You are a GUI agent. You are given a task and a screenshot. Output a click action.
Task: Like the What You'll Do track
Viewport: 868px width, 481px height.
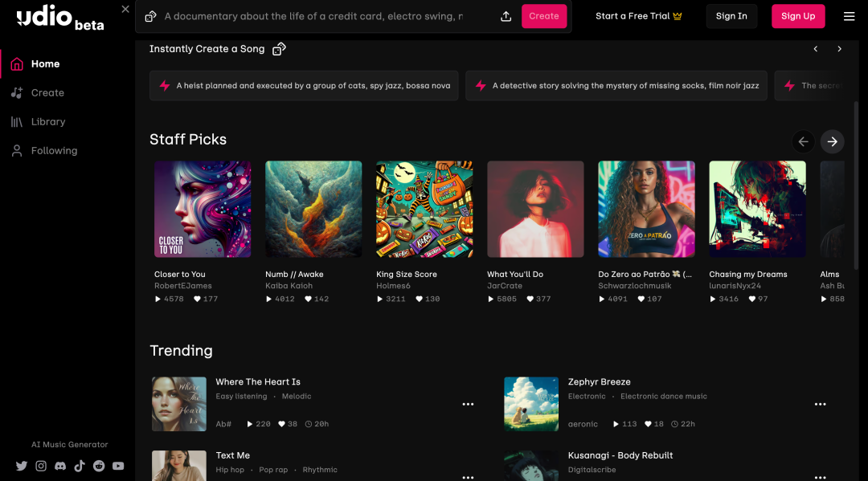tap(530, 299)
